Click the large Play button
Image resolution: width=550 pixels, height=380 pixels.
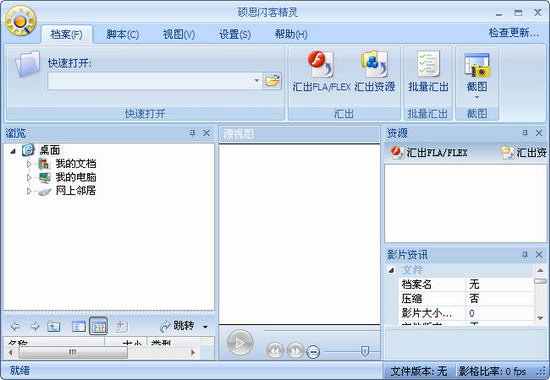[240, 343]
